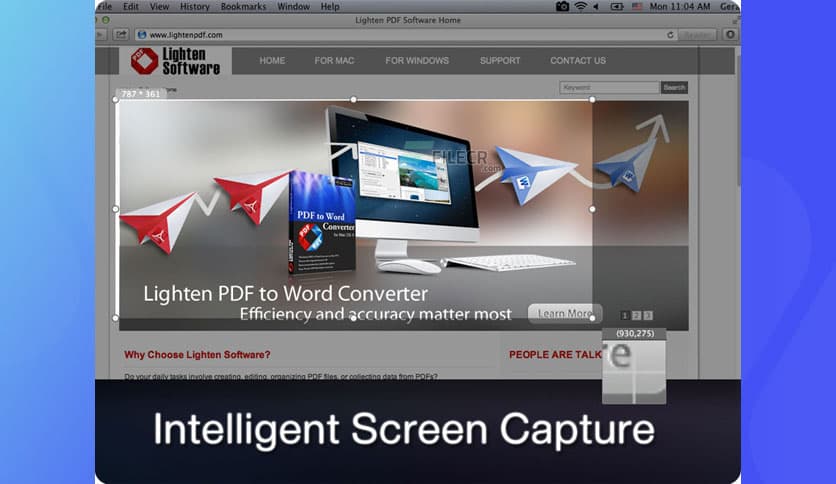The height and width of the screenshot is (484, 836).
Task: Click the volume speaker icon
Action: pyautogui.click(x=596, y=6)
